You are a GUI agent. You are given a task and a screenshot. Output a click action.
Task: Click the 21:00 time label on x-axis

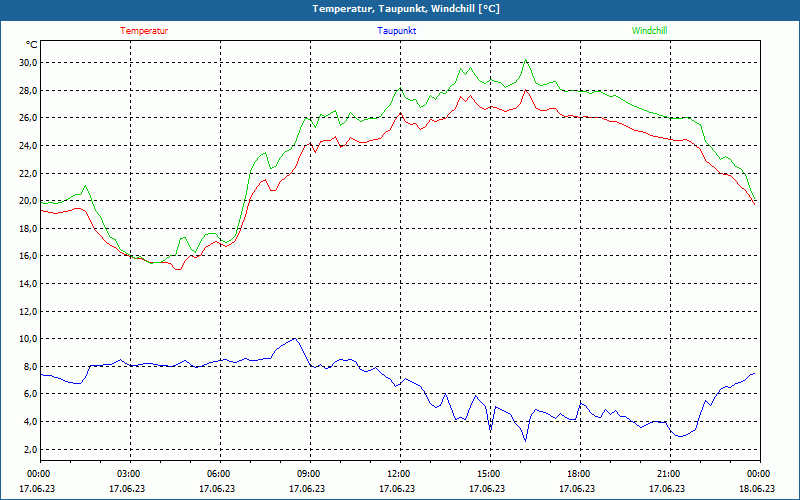pos(670,474)
